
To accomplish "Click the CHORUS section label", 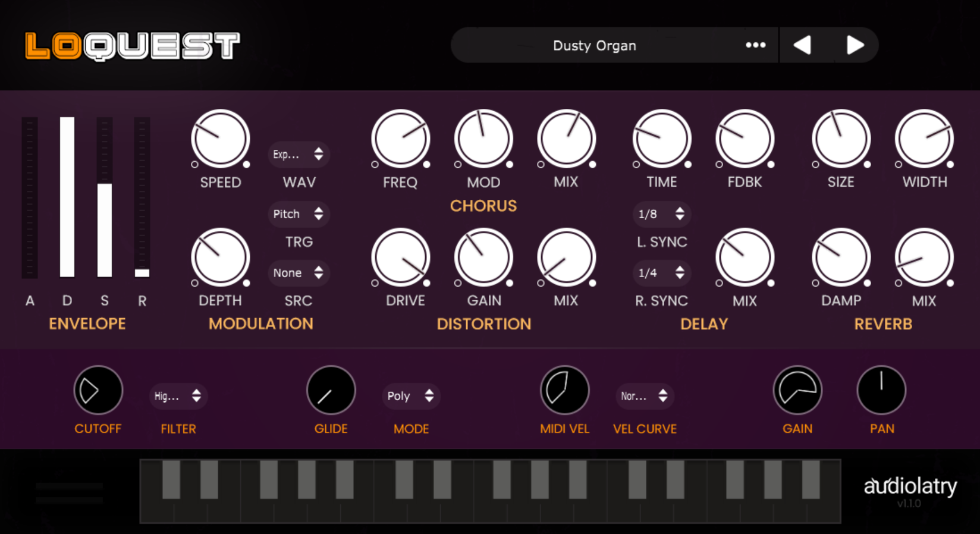I will click(483, 206).
